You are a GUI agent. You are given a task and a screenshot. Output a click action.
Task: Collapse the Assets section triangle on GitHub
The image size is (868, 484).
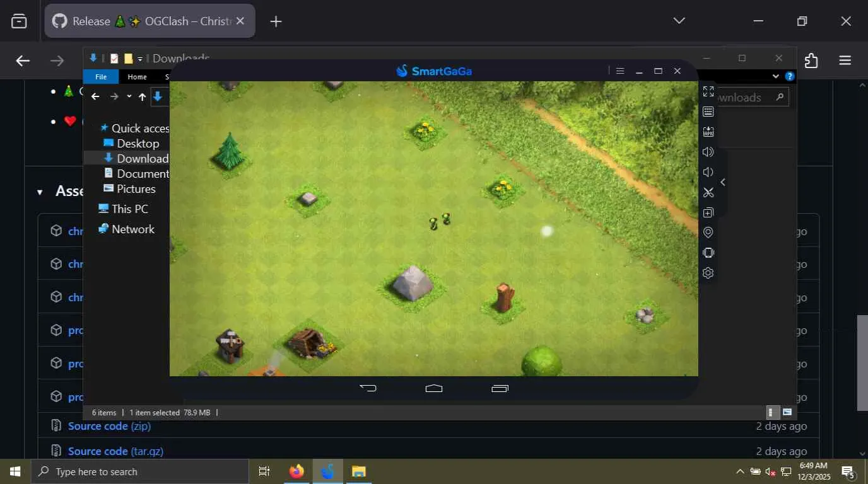click(x=40, y=192)
